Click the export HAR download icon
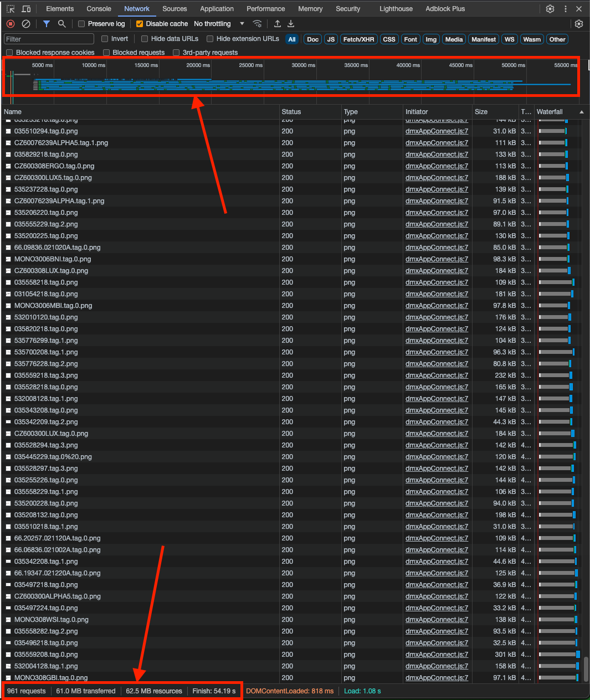The image size is (590, 700). tap(291, 24)
